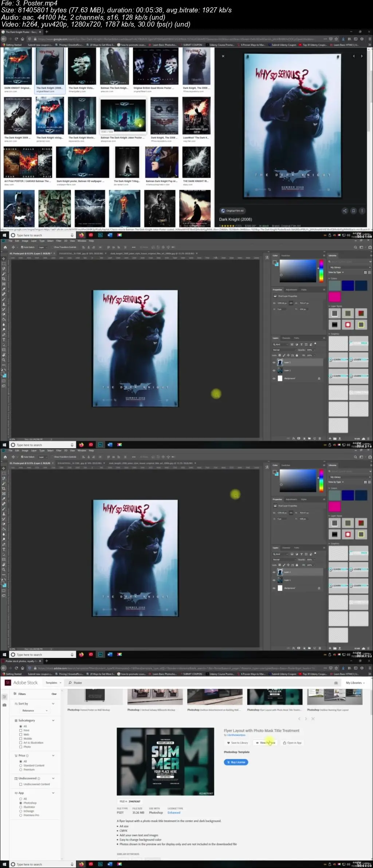The width and height of the screenshot is (373, 868).
Task: Collapse the Price filter section
Action: (x=53, y=755)
